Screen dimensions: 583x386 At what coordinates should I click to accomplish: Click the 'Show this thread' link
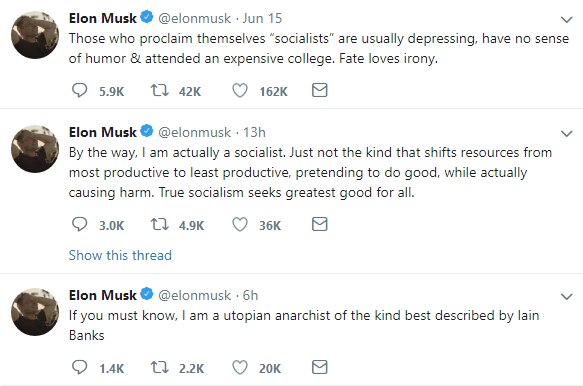[120, 255]
